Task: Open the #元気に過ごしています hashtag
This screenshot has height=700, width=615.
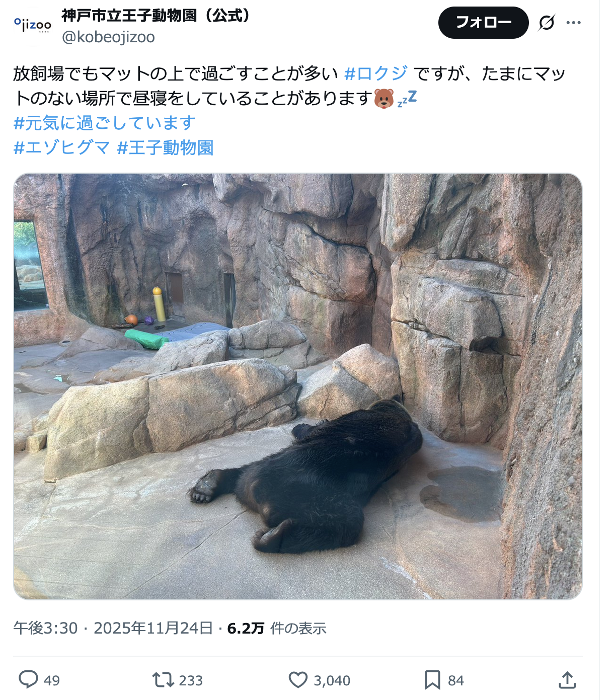Action: point(104,123)
